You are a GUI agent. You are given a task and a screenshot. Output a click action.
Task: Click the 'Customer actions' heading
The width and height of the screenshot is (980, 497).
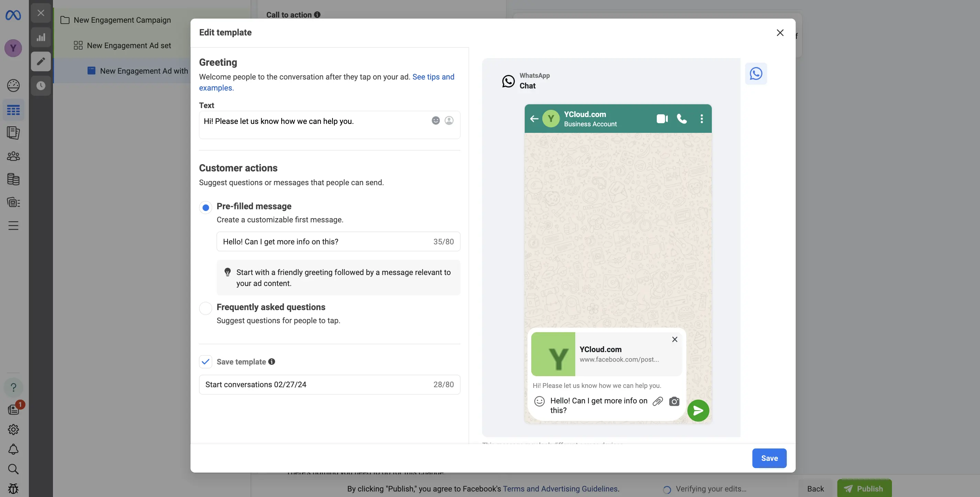pos(238,168)
